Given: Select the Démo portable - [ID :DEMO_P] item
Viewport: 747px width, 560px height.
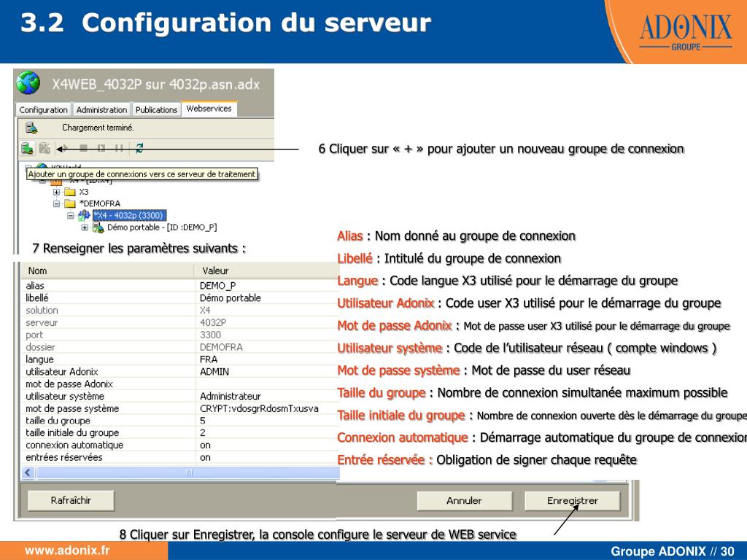Looking at the screenshot, I should (162, 227).
